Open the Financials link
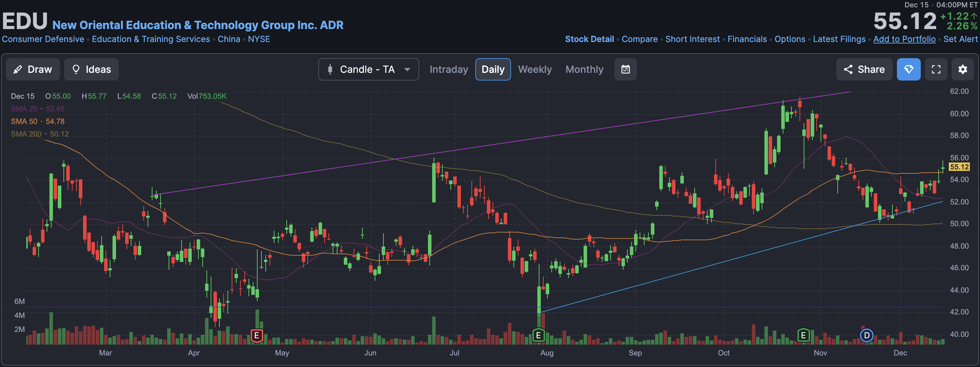The height and width of the screenshot is (367, 980). 747,39
